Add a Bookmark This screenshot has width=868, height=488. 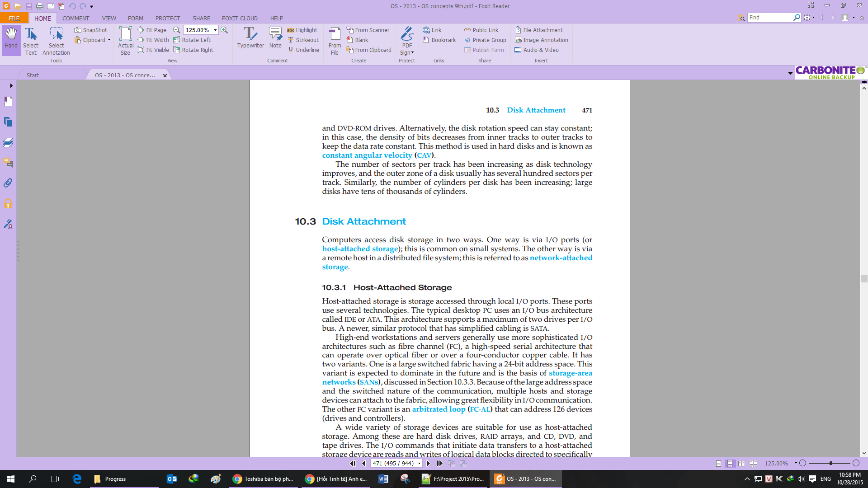point(439,40)
